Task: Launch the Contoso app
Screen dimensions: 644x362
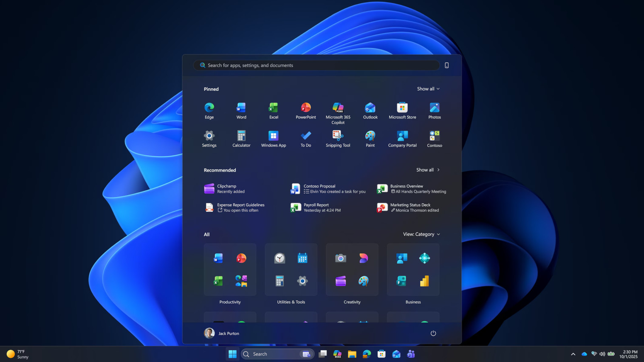Action: point(435,139)
